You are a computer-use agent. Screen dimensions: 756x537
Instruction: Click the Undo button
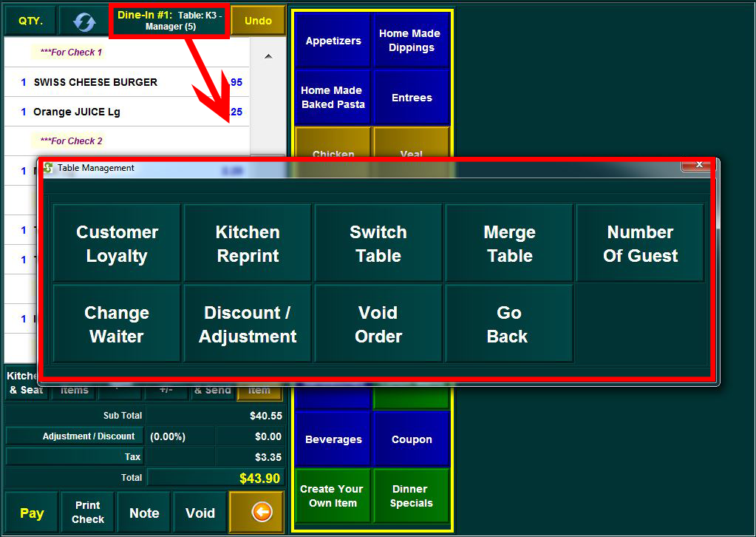pos(258,21)
